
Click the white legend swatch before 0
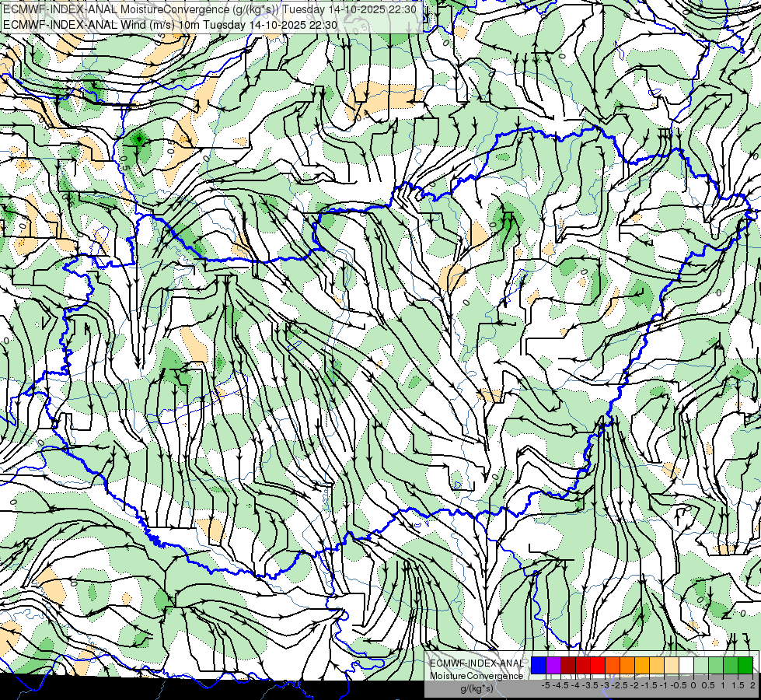pyautogui.click(x=686, y=665)
